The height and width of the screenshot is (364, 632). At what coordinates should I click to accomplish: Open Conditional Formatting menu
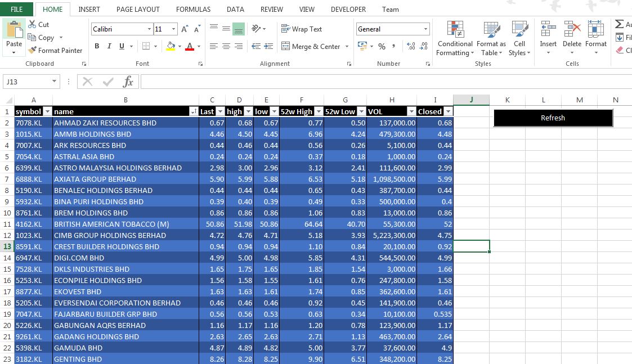(x=455, y=39)
